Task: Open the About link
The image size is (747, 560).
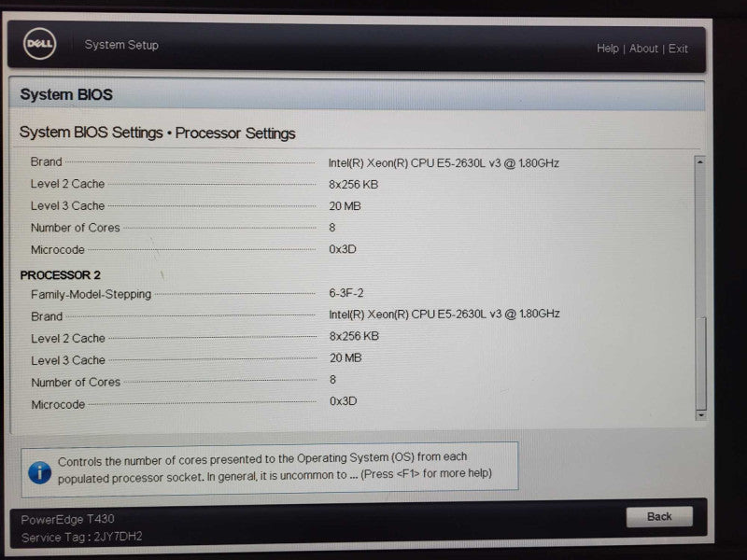Action: 643,49
